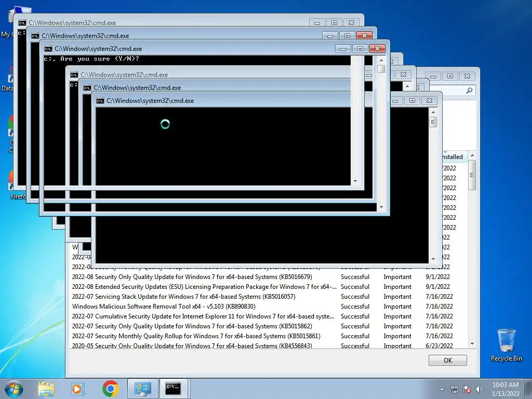This screenshot has width=532, height=399.
Task: Open the network tray icon
Action: pos(454,389)
